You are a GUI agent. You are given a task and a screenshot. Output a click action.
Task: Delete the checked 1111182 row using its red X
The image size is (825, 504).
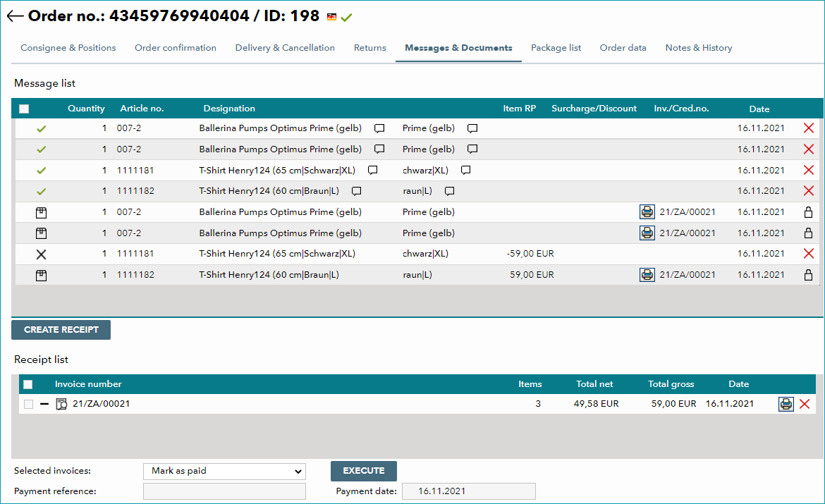click(809, 190)
